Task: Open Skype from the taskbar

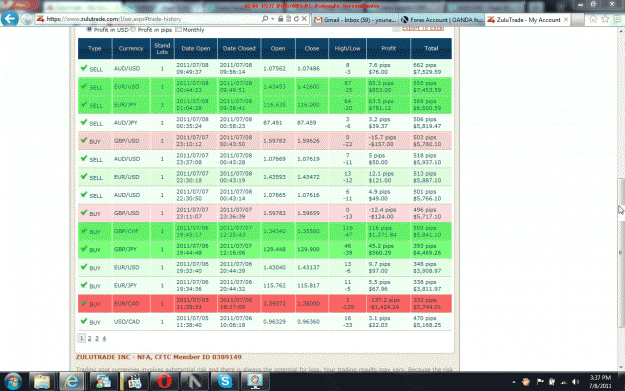Action: click(x=225, y=381)
